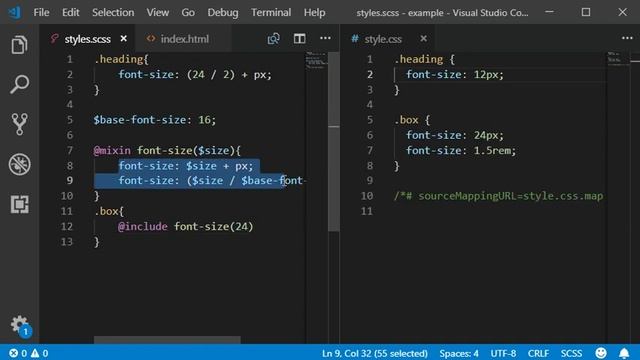Click the feedback smiley icon

[x=601, y=353]
